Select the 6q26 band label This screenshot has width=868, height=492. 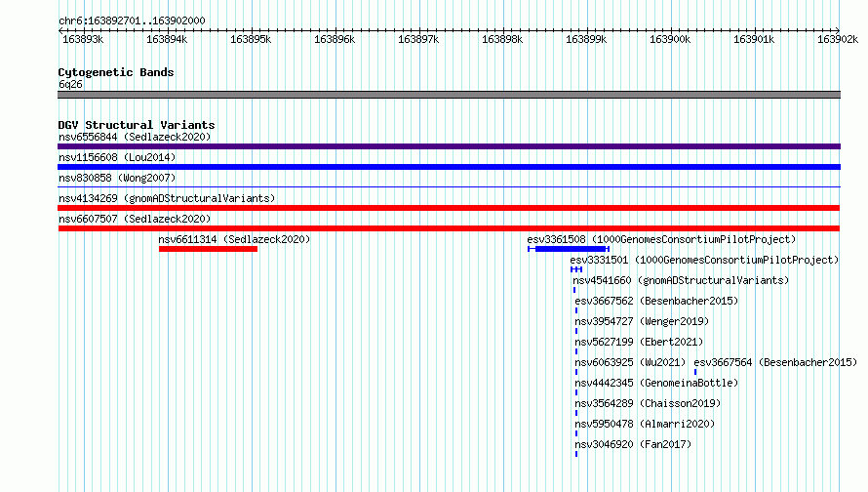(x=70, y=84)
